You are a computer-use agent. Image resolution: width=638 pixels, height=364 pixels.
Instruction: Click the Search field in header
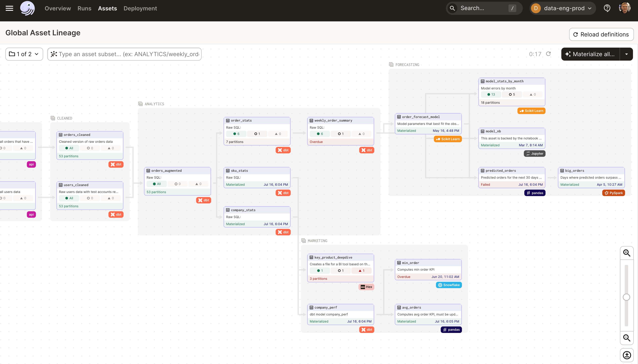484,8
